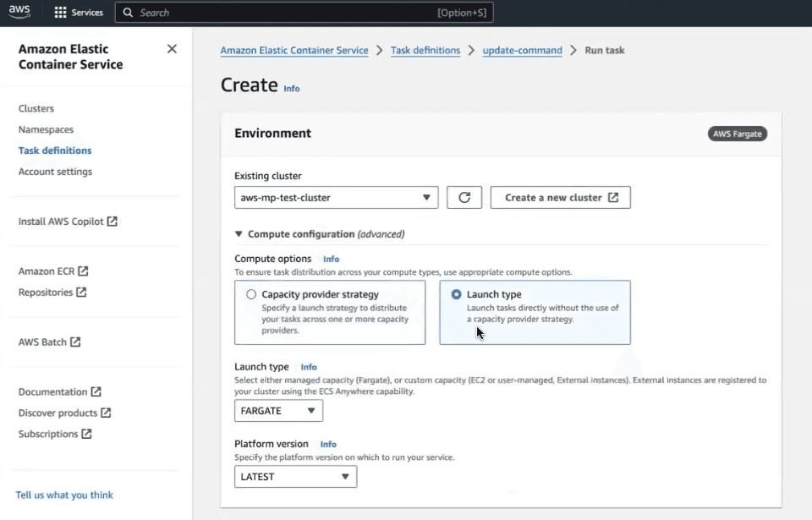Open the Services grid menu
This screenshot has width=812, height=520.
pos(79,13)
